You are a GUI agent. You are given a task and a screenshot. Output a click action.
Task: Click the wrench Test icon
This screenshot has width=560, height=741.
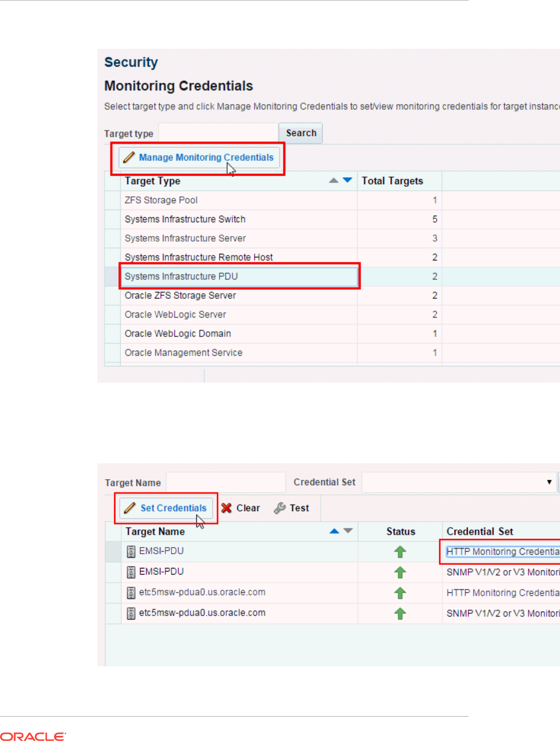click(x=279, y=508)
